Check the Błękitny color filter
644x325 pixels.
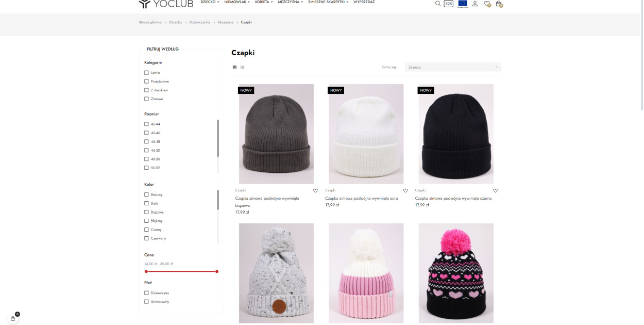pyautogui.click(x=146, y=221)
